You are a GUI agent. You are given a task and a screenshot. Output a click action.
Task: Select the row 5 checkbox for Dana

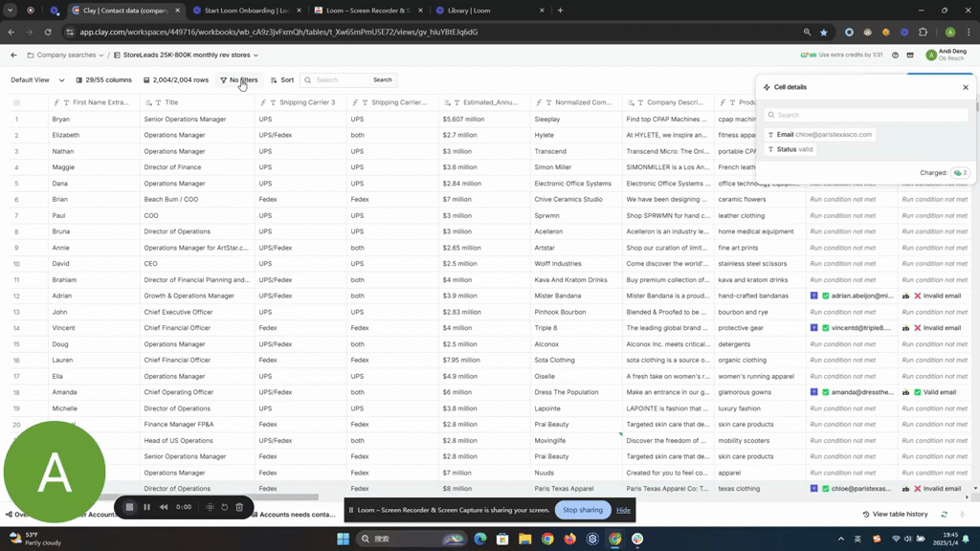tap(15, 184)
